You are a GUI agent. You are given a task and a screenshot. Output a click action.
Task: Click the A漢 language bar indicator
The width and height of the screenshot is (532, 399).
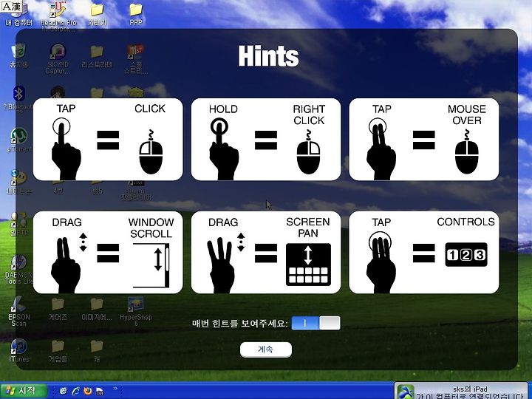pyautogui.click(x=11, y=6)
